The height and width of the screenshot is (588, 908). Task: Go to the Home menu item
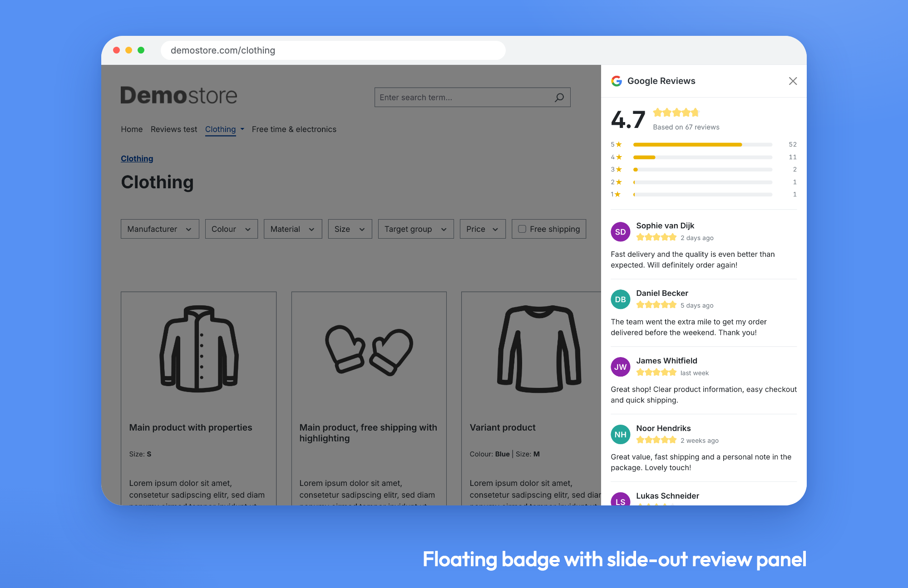pos(132,129)
